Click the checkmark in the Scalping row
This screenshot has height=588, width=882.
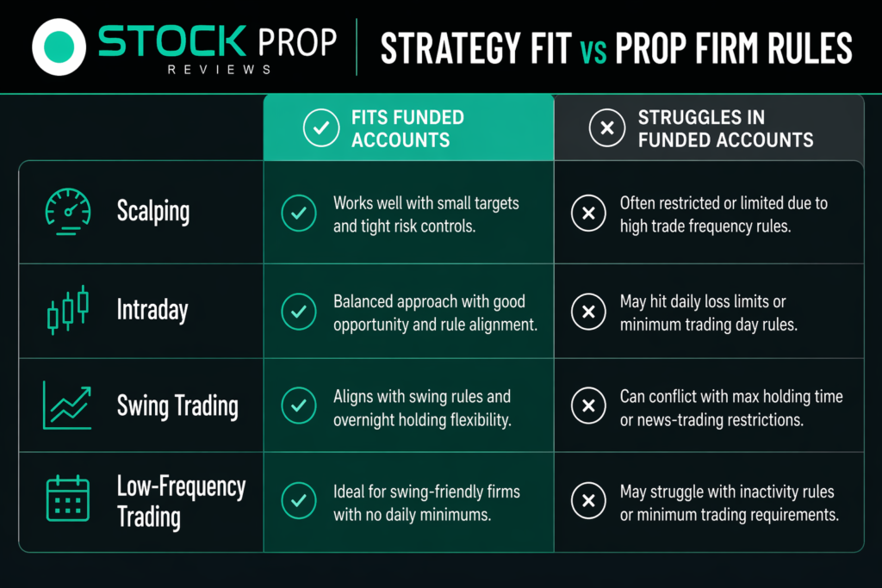(x=299, y=214)
